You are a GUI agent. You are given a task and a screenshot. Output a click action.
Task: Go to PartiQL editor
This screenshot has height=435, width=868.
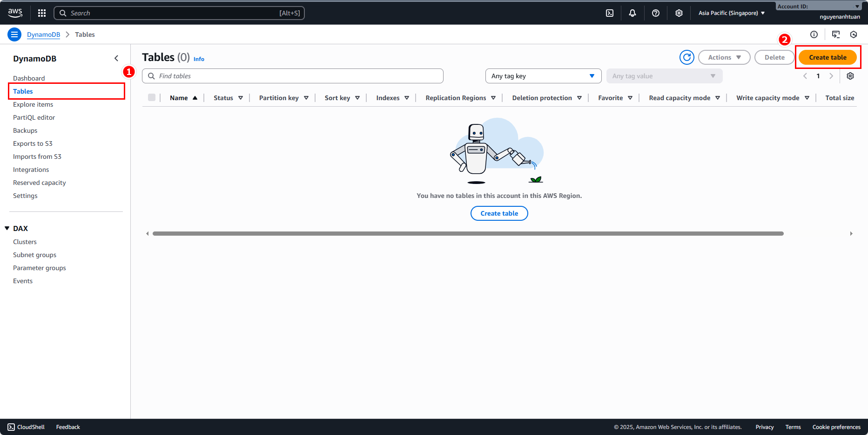[x=34, y=117]
